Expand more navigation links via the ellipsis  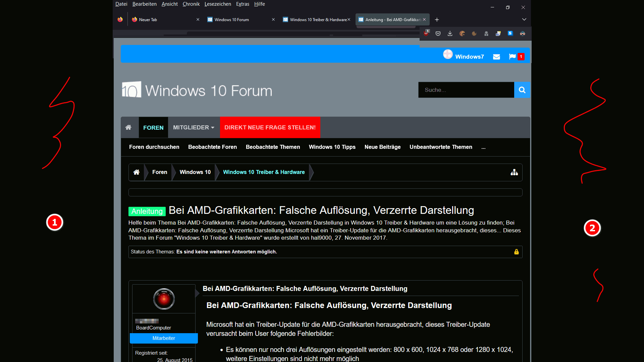pyautogui.click(x=483, y=147)
